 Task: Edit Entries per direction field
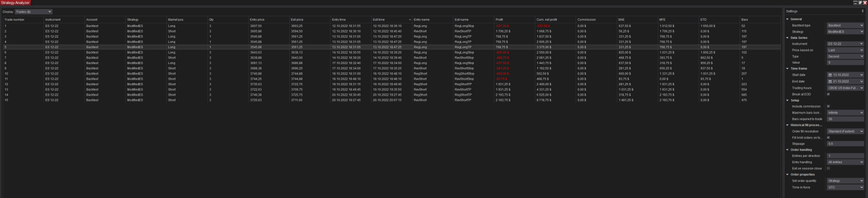click(845, 156)
